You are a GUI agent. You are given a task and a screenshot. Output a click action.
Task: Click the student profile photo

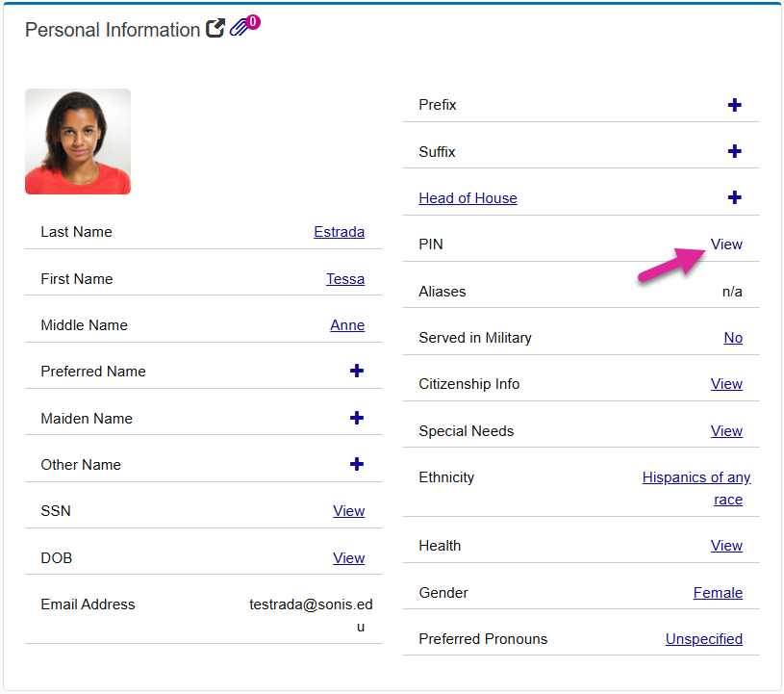[78, 141]
